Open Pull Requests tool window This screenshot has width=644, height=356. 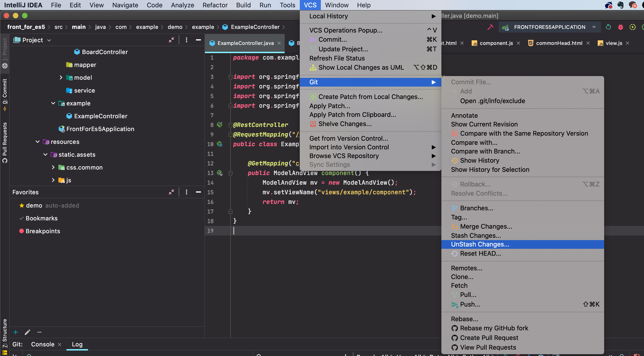click(x=5, y=142)
